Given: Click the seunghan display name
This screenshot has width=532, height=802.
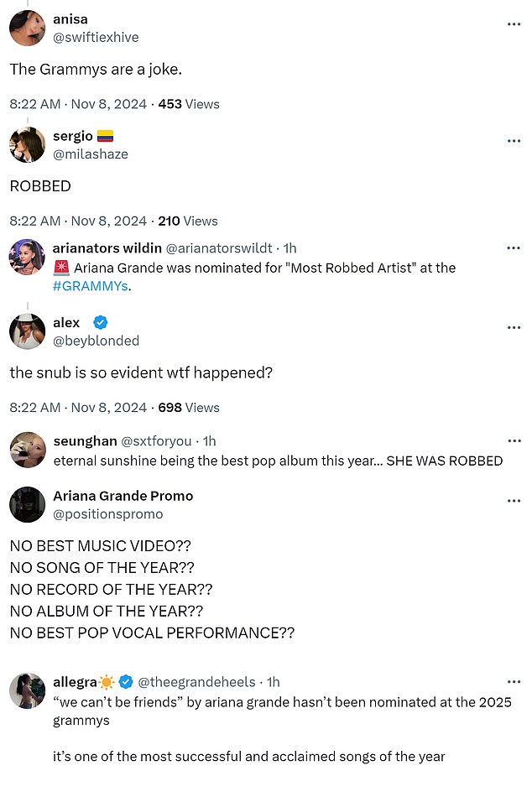Looking at the screenshot, I should [83, 441].
